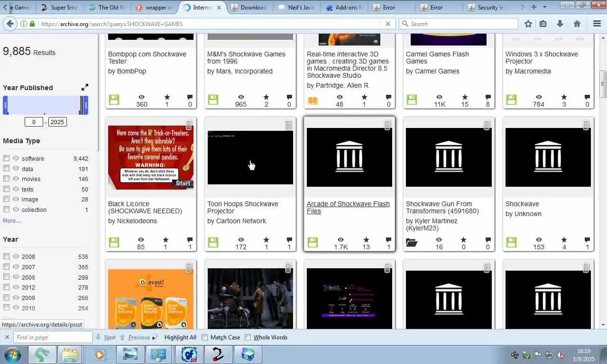Go back with the browser back arrow

[x=9, y=24]
